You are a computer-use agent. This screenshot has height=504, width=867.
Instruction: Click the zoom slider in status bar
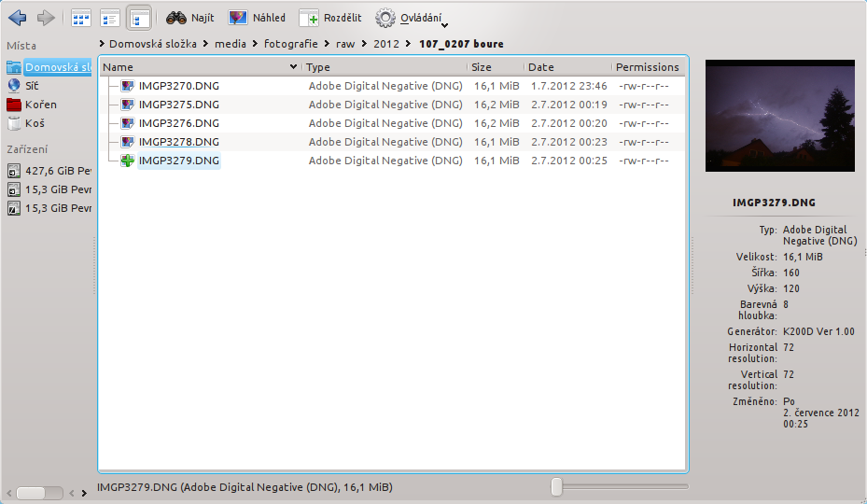[557, 486]
